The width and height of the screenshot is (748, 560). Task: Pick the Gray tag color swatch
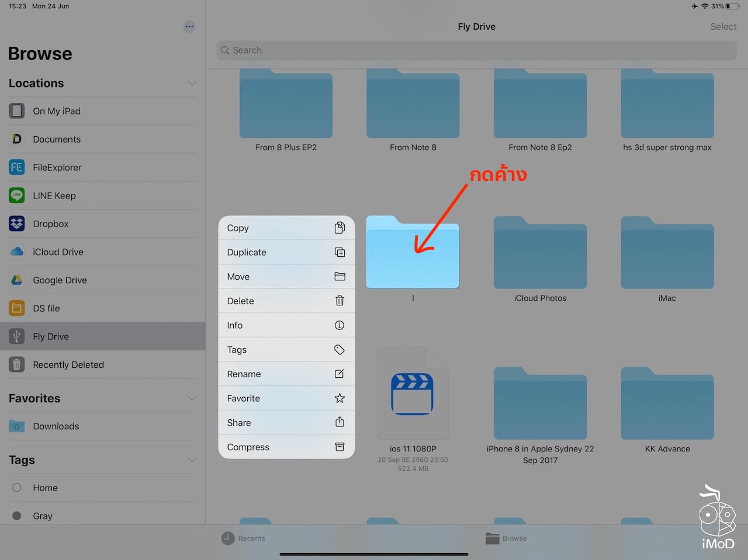pos(16,516)
